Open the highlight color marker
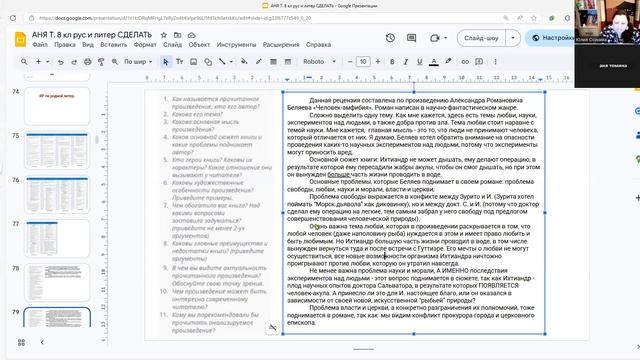Screen dimensions: 640x360 pos(448,62)
